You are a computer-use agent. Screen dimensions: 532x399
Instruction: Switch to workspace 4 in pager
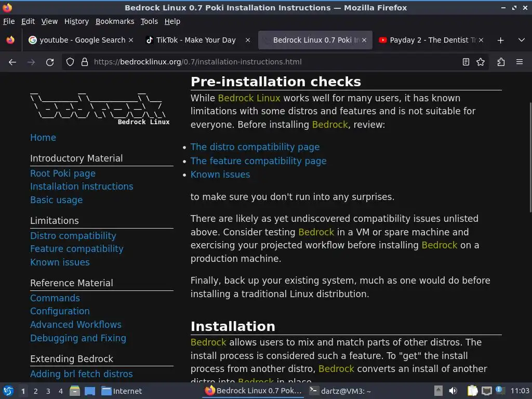tap(61, 391)
